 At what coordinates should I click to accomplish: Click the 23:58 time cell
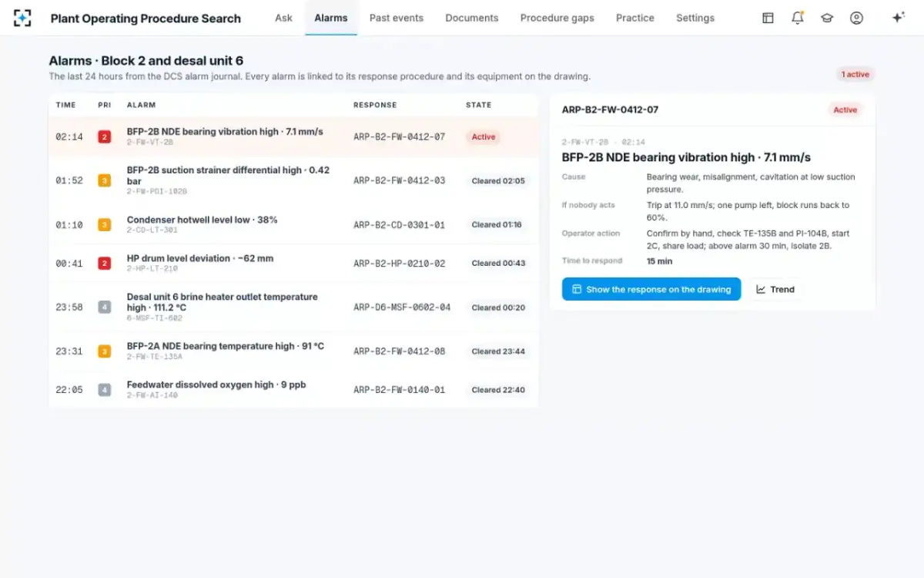pyautogui.click(x=69, y=307)
